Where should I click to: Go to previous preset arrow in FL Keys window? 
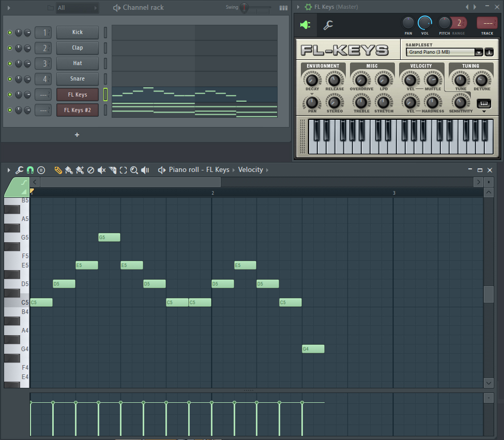pos(467,7)
